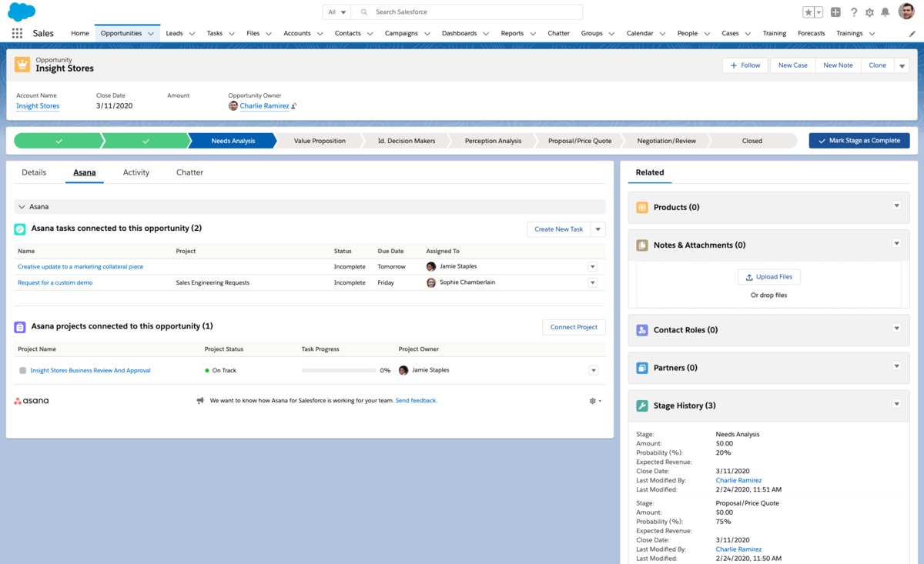Switch to the Activity tab
The height and width of the screenshot is (564, 924).
coord(136,172)
